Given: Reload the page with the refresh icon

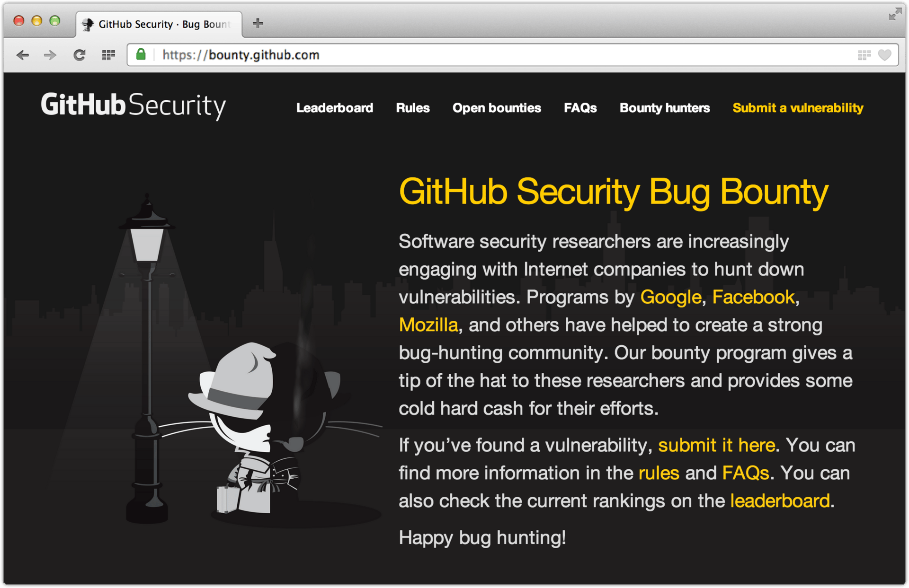Looking at the screenshot, I should 79,55.
